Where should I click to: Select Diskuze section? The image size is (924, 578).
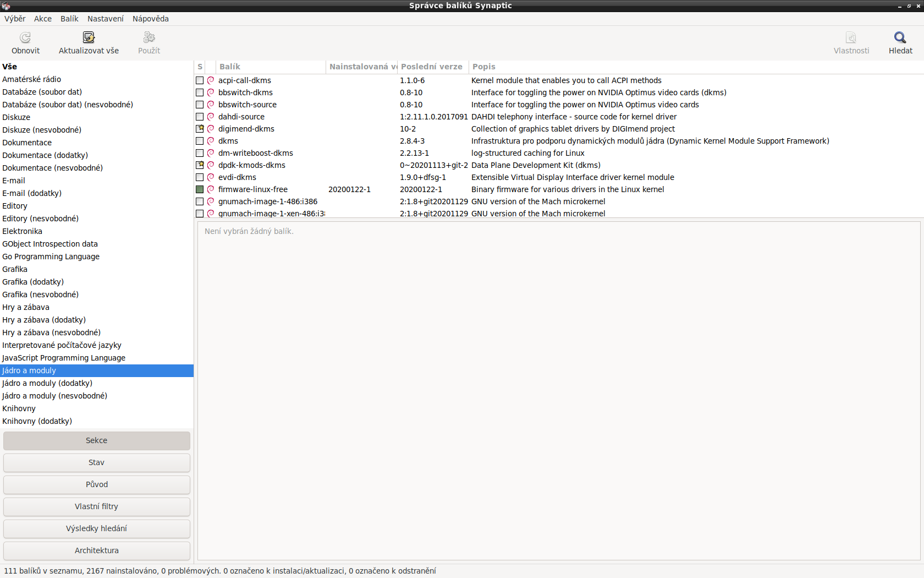[x=97, y=117]
